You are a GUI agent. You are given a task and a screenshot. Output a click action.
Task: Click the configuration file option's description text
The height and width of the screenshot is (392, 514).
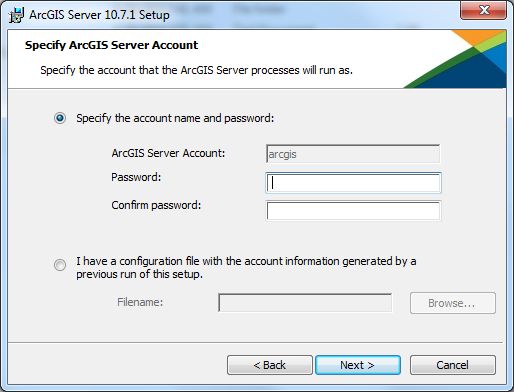[246, 268]
